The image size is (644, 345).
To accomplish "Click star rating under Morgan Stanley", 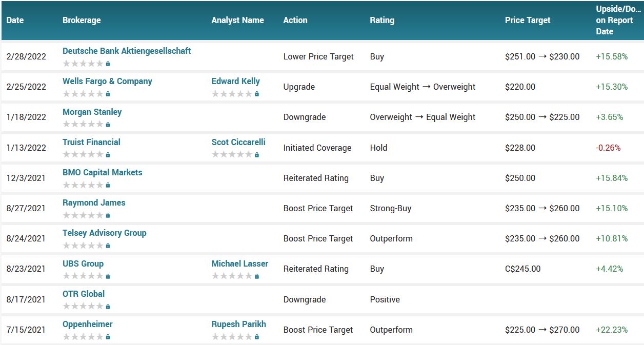I will pos(83,124).
